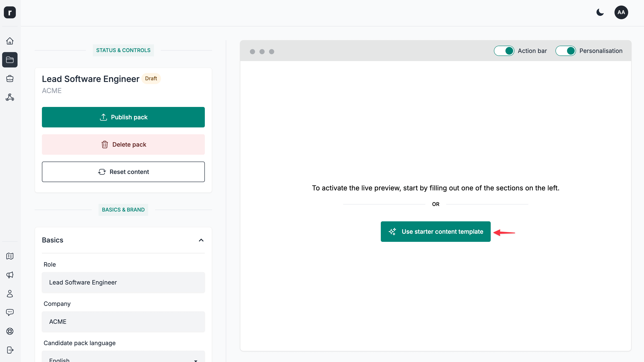Click the Company input field
644x362 pixels.
click(123, 322)
